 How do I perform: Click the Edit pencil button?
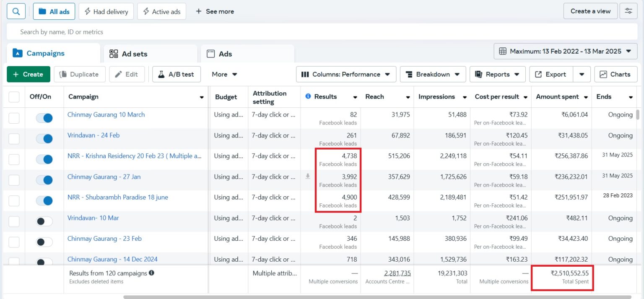click(x=127, y=74)
